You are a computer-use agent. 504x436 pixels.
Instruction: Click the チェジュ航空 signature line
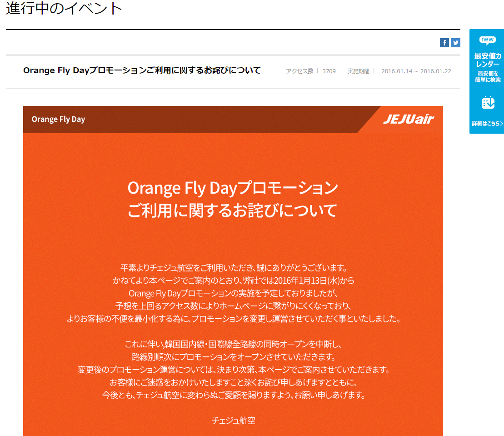click(234, 421)
